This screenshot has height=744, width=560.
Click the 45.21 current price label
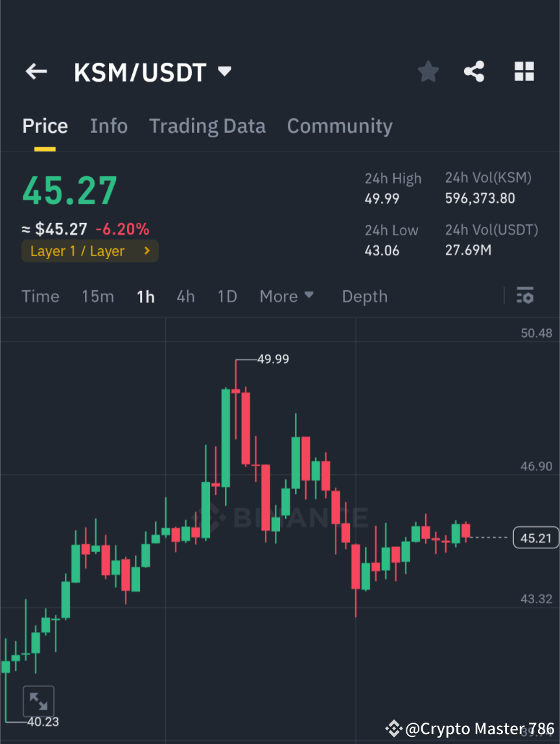click(536, 537)
